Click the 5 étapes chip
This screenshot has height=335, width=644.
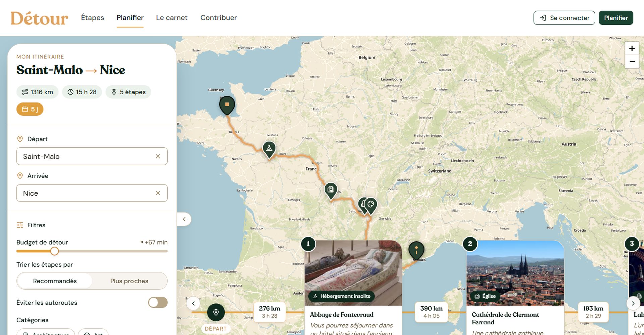128,92
